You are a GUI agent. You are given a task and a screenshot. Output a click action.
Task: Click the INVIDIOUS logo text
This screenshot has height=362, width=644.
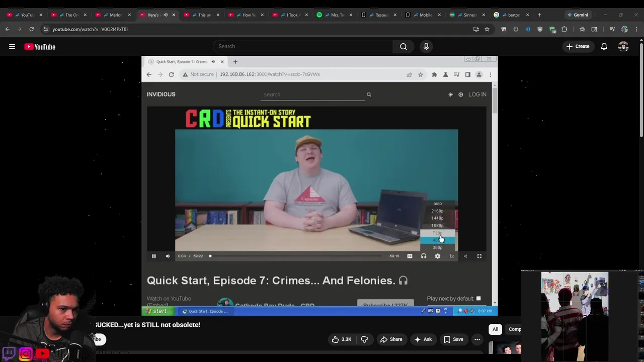161,95
